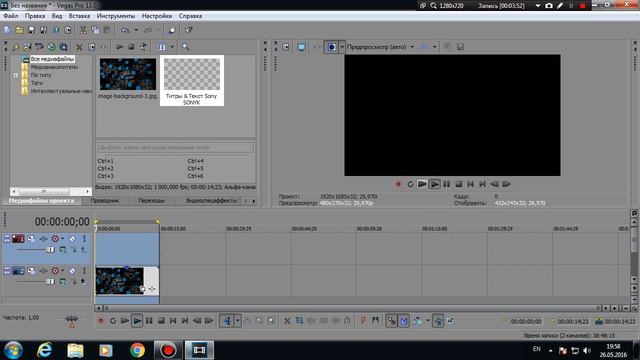Click the tag entry input field

176,147
